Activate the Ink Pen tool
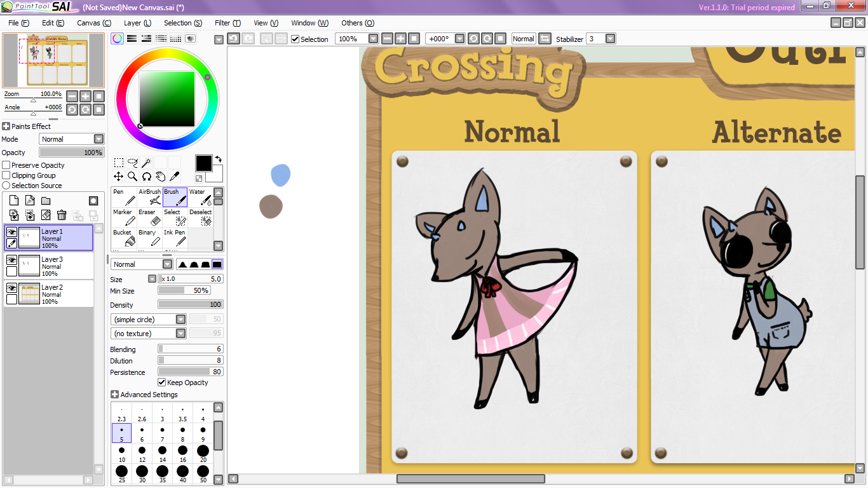Viewport: 868px width, 488px height. pyautogui.click(x=175, y=238)
